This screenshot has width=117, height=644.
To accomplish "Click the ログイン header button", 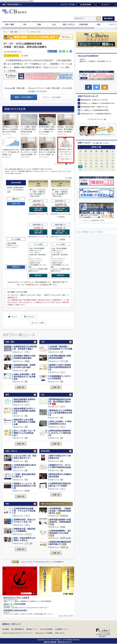I will click(105, 4).
